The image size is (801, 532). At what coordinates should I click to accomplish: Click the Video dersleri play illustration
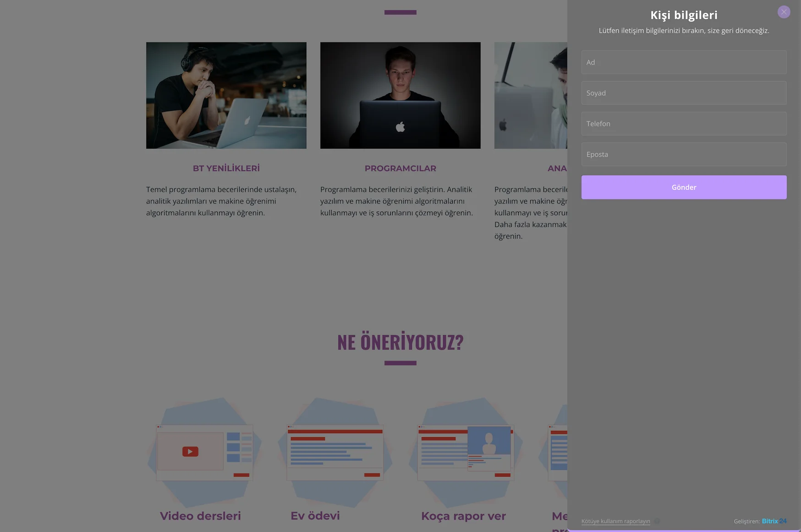[204, 452]
